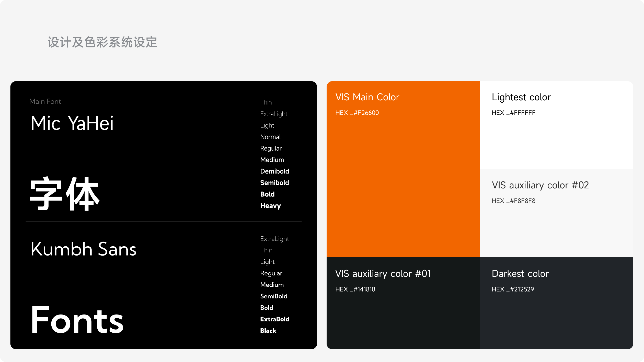The image size is (644, 362).
Task: Click the Kumbh Sans font title
Action: (83, 249)
